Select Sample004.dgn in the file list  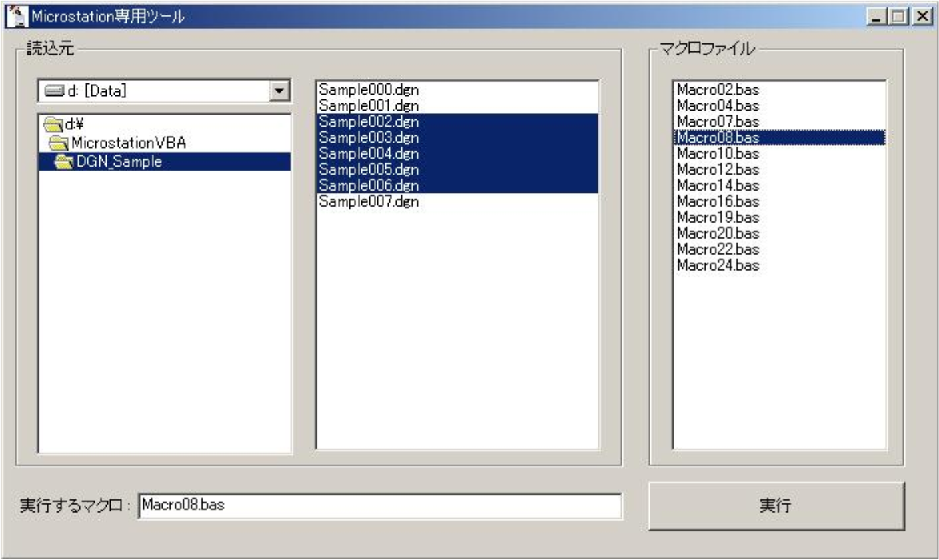[457, 153]
